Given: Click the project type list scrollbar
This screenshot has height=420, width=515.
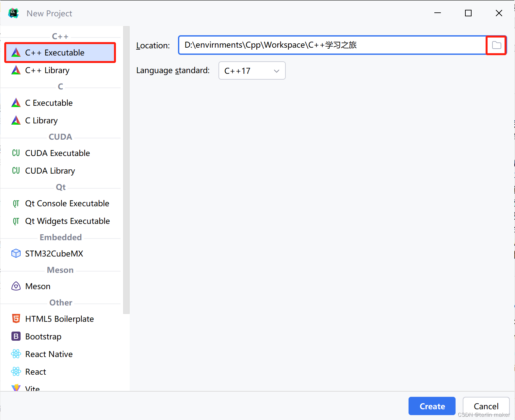Looking at the screenshot, I should (x=126, y=170).
